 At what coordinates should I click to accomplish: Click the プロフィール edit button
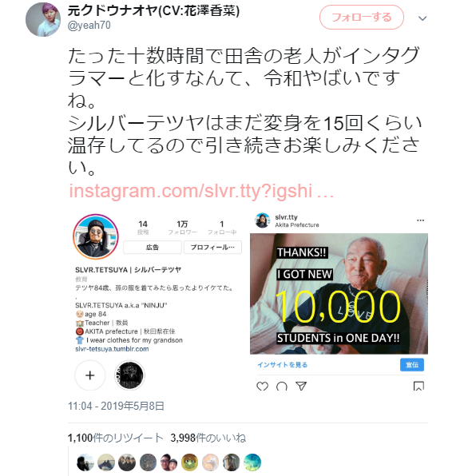pyautogui.click(x=212, y=247)
